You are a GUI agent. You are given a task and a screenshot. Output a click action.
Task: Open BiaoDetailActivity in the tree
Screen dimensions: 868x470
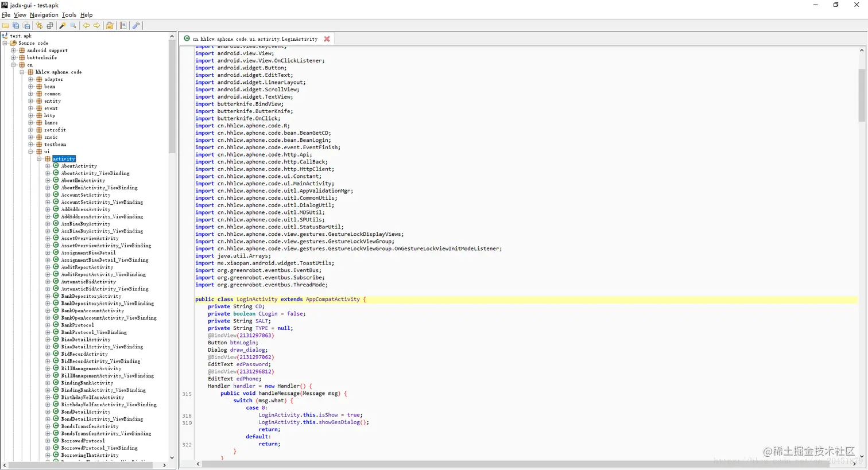coord(86,340)
